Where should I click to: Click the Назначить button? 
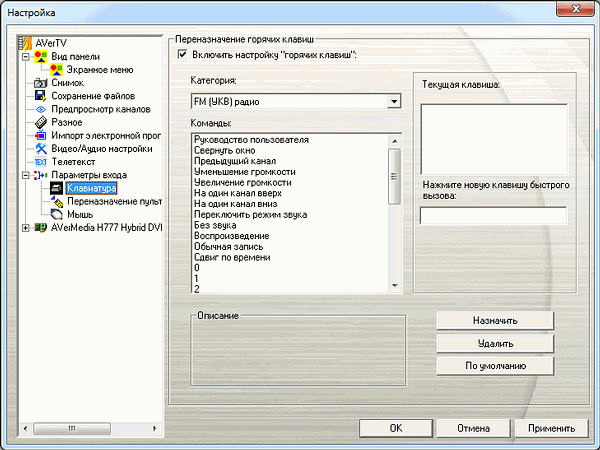495,321
